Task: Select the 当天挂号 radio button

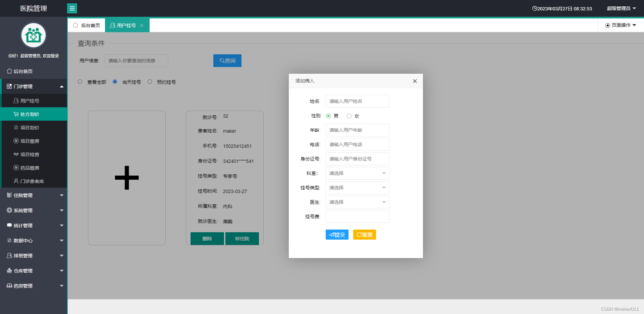Action: tap(115, 82)
